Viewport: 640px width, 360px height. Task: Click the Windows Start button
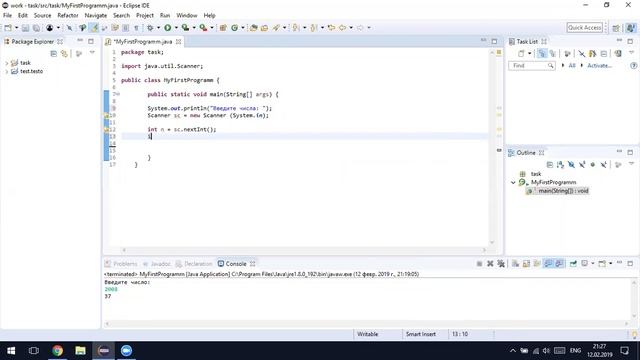11,351
